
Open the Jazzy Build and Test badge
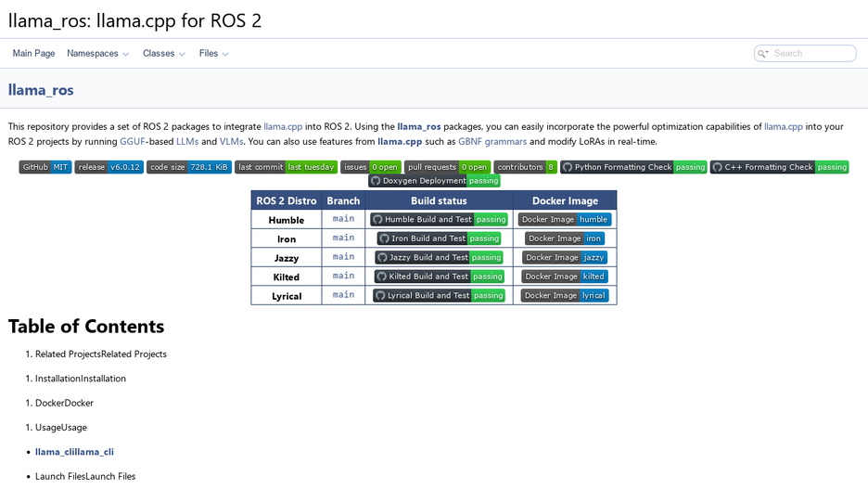439,258
